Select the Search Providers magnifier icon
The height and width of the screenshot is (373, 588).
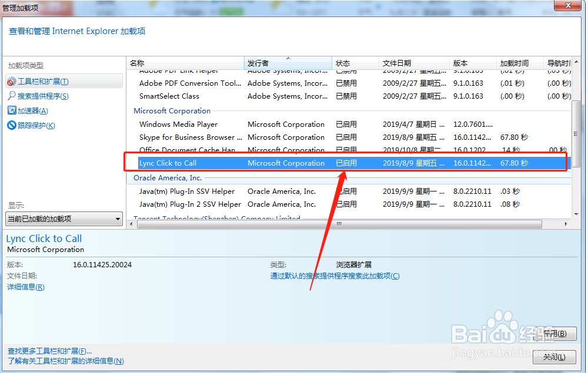(12, 96)
